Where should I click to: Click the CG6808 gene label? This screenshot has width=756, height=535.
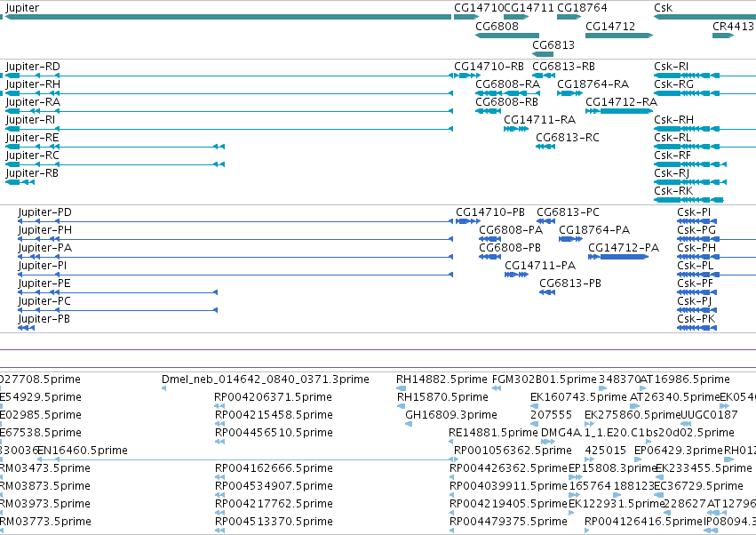tap(497, 26)
